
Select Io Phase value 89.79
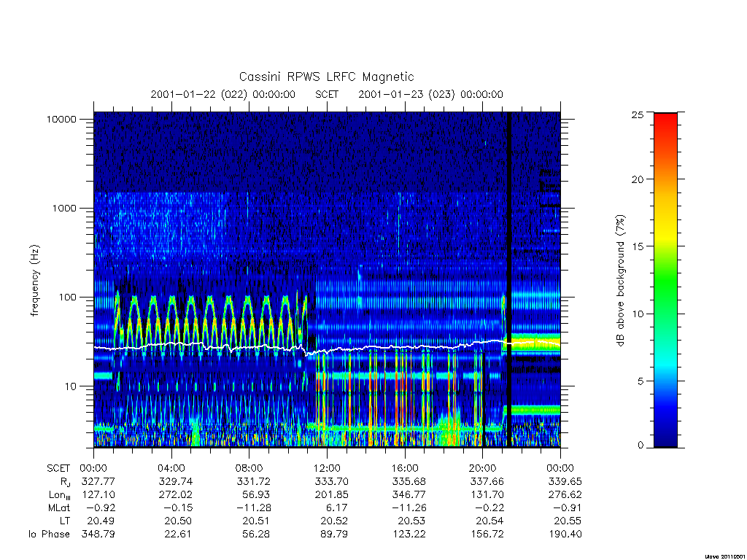coord(334,534)
